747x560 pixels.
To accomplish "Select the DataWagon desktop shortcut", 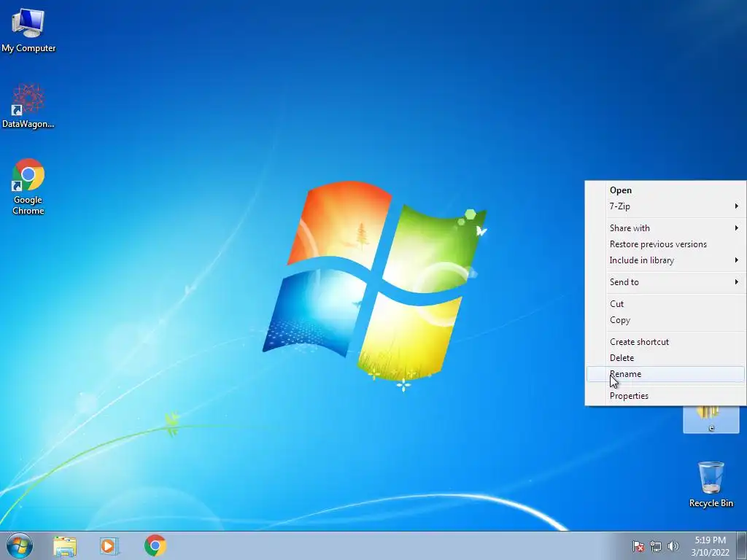I will [x=28, y=106].
